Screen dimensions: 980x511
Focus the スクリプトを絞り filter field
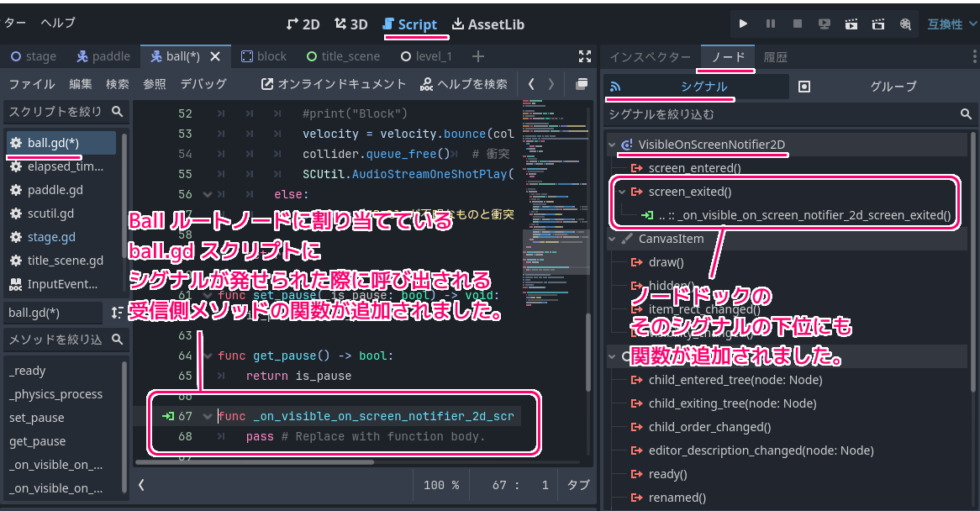(66, 111)
